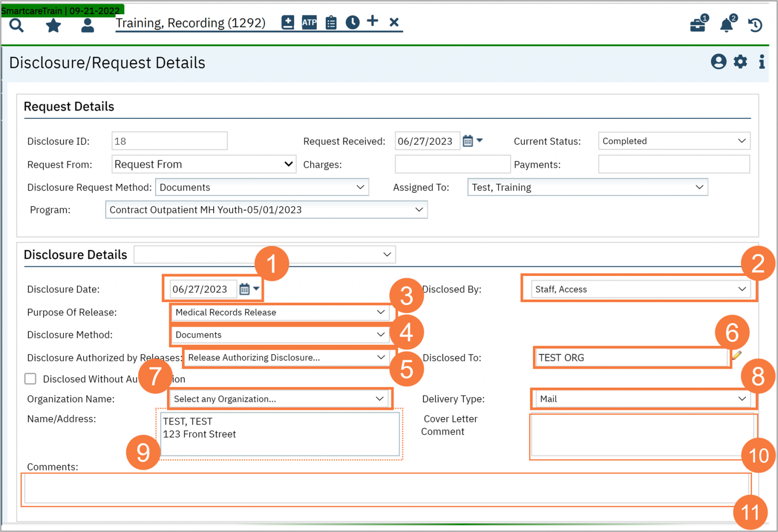The image size is (778, 532).
Task: Open the history restore icon
Action: pos(754,24)
